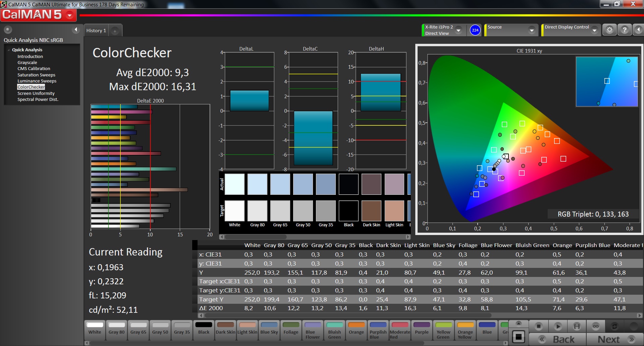Screen dimensions: 644x346
Task: Open settings with the gear icon
Action: click(609, 30)
